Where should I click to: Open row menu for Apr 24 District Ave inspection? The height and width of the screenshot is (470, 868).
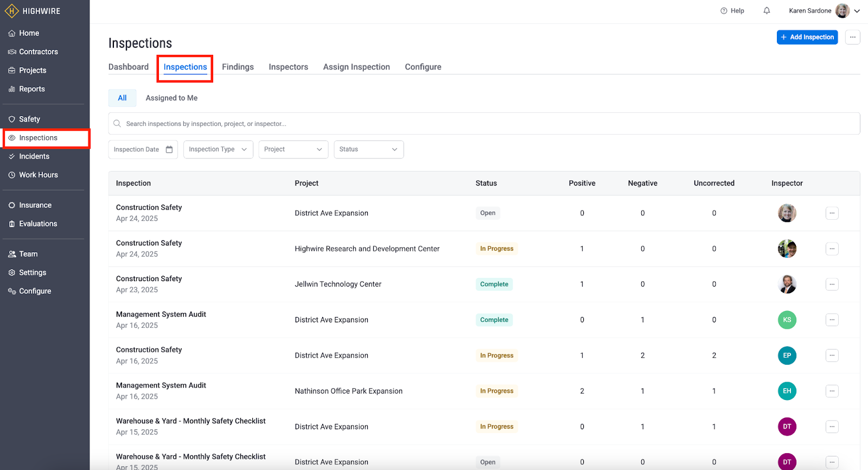(x=832, y=213)
